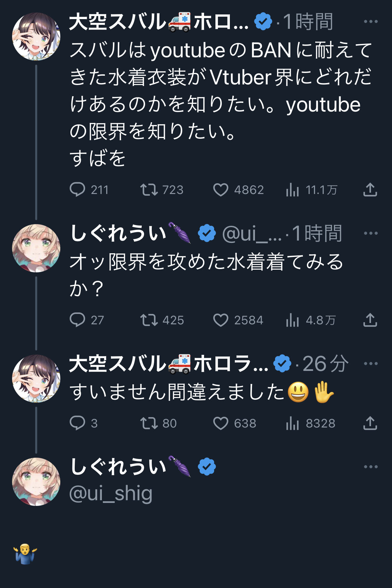Tap Shigure Ui's avatar on the bottom tweet
The height and width of the screenshot is (588, 392).
pos(36,481)
